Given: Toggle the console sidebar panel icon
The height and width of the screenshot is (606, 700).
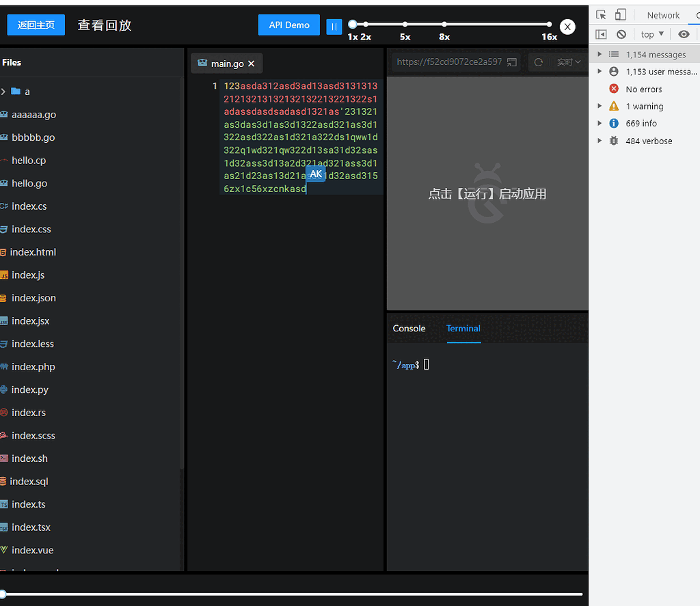Looking at the screenshot, I should 601,34.
